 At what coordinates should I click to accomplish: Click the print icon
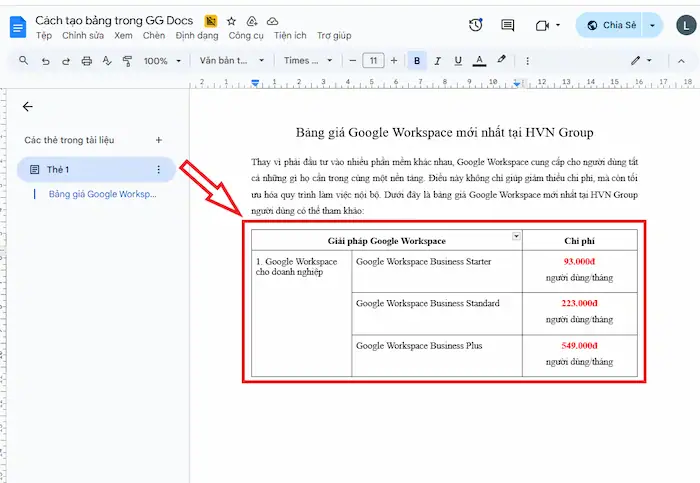coord(87,61)
